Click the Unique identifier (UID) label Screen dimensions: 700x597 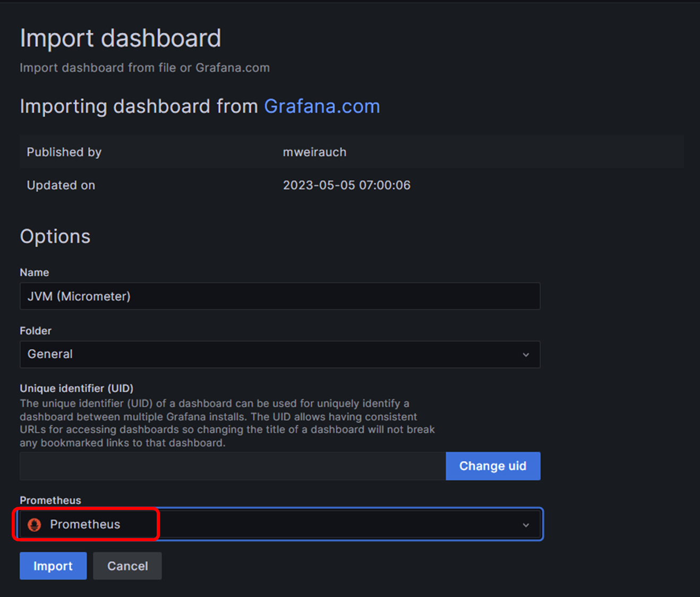[76, 388]
